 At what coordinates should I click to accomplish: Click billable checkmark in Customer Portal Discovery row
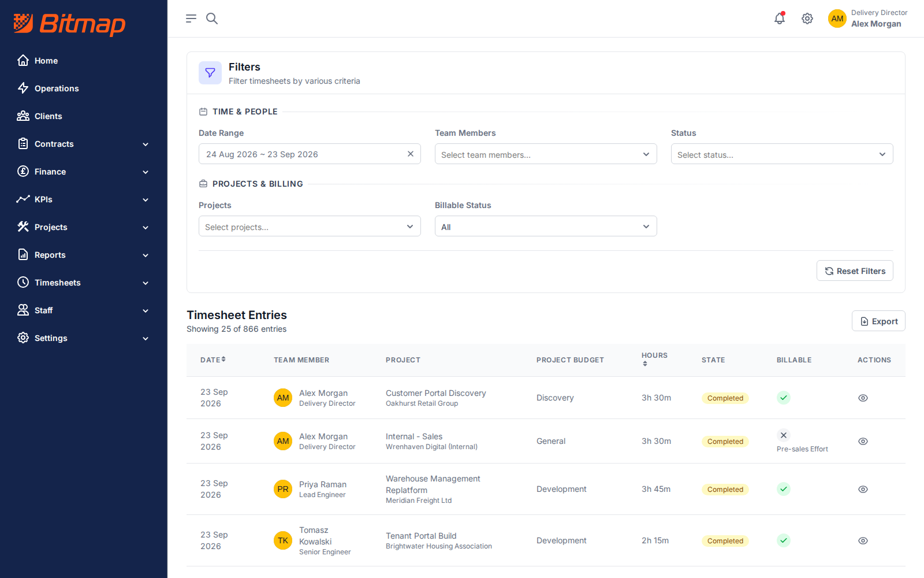point(784,398)
